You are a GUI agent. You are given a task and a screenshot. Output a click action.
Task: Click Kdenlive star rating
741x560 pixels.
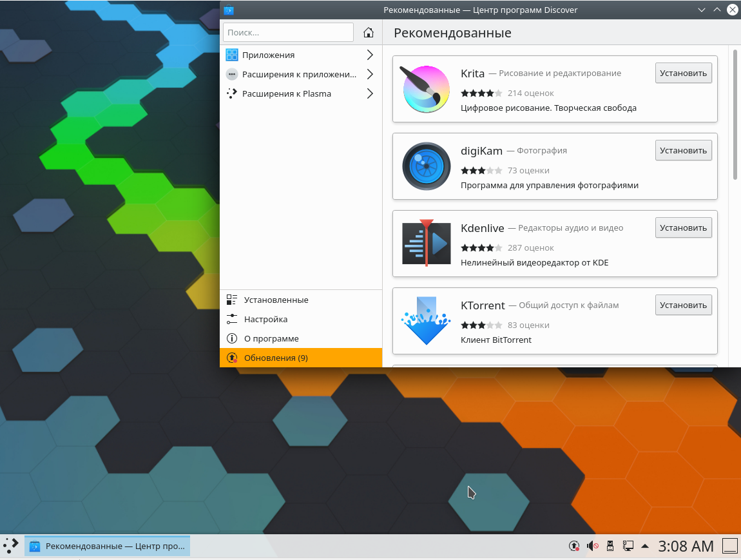click(481, 247)
